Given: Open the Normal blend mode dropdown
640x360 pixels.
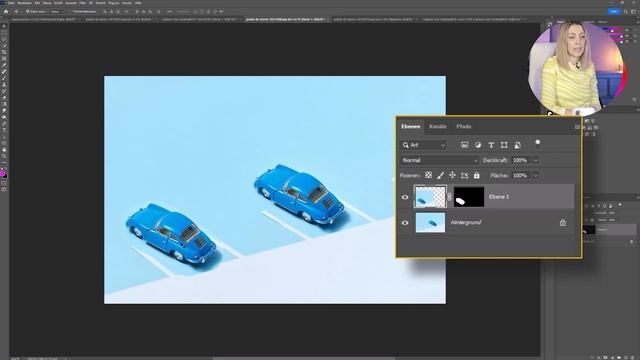Looking at the screenshot, I should pos(439,160).
